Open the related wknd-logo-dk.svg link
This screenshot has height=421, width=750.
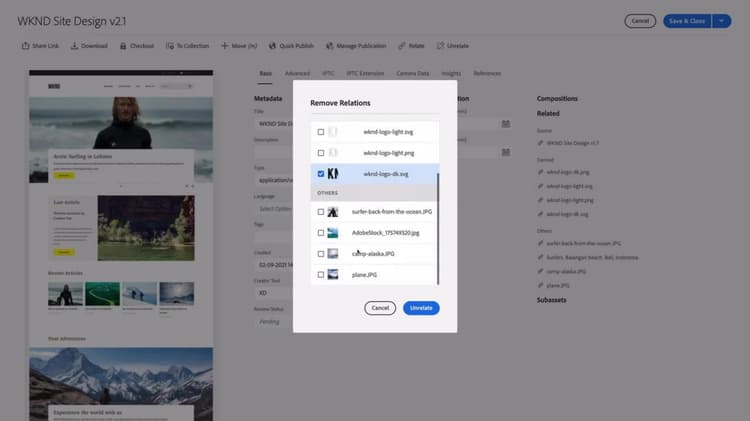click(567, 214)
